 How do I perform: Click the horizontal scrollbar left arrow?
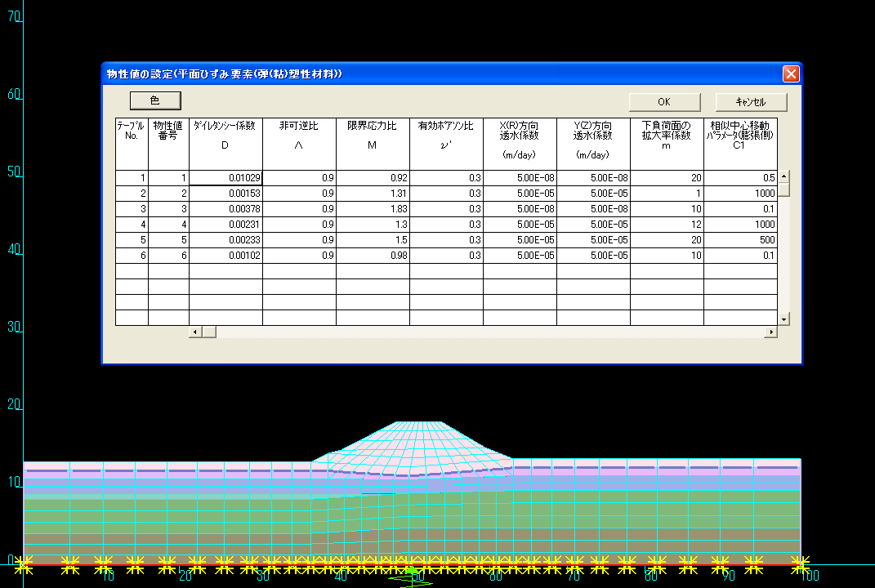pyautogui.click(x=195, y=332)
